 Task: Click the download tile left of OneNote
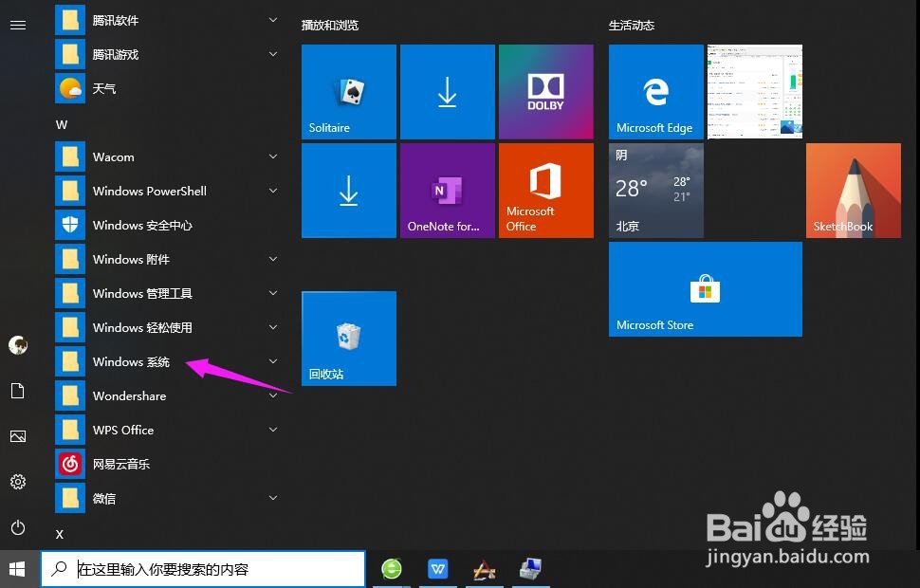348,190
